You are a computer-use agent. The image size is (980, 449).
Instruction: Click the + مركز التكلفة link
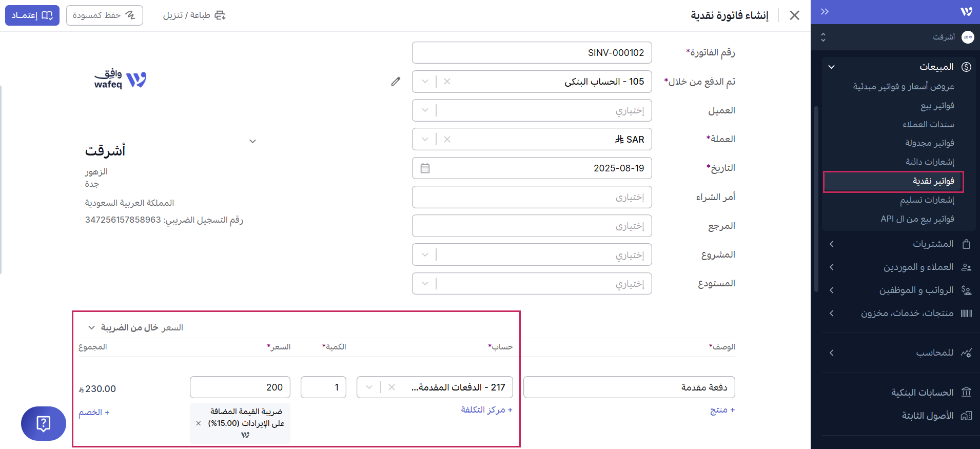click(x=486, y=409)
